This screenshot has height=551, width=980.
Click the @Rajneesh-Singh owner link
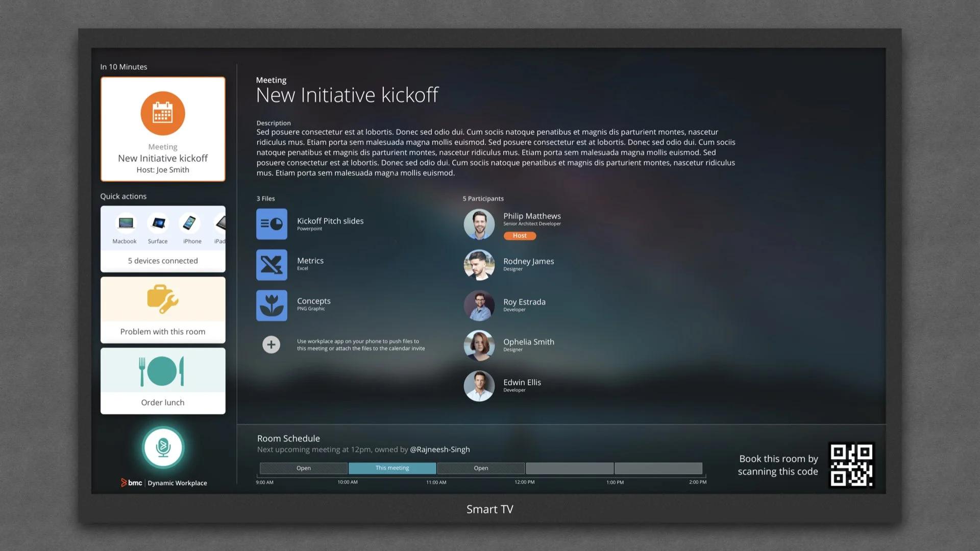(439, 449)
